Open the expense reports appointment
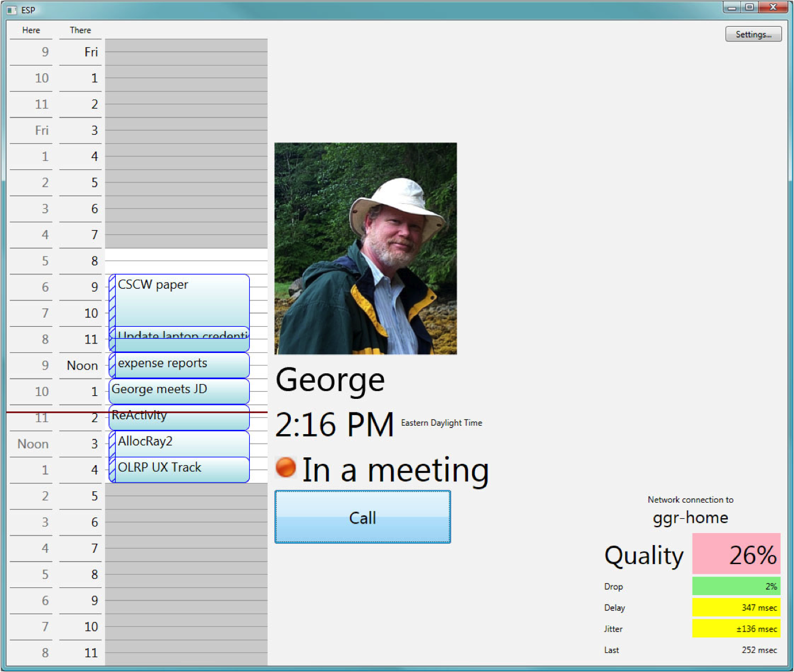The image size is (794, 672). 179,364
